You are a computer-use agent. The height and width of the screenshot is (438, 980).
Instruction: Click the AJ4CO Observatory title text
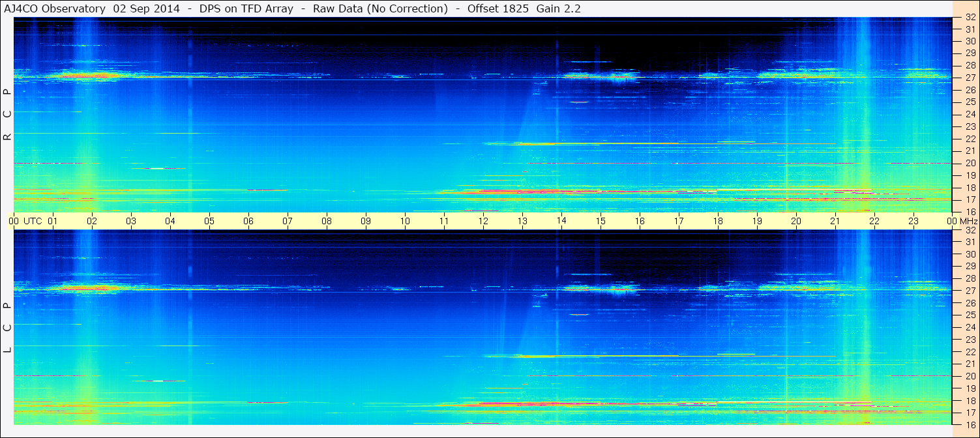point(54,9)
